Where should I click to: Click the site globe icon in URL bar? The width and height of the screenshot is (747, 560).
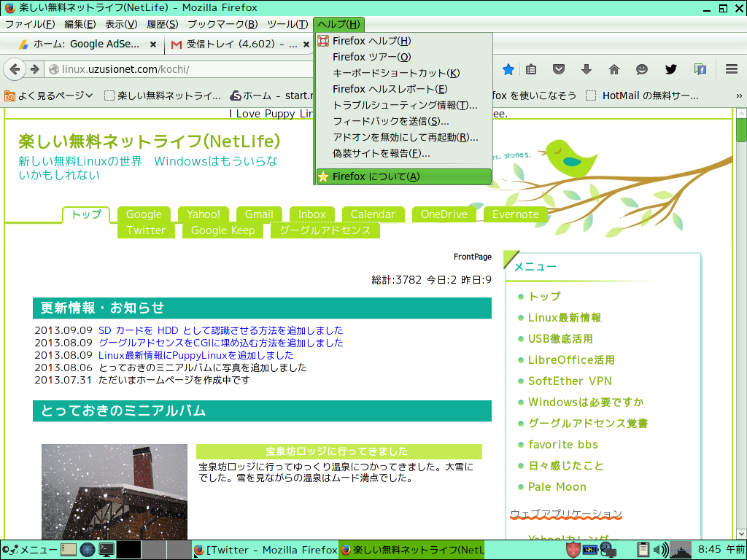[x=54, y=69]
